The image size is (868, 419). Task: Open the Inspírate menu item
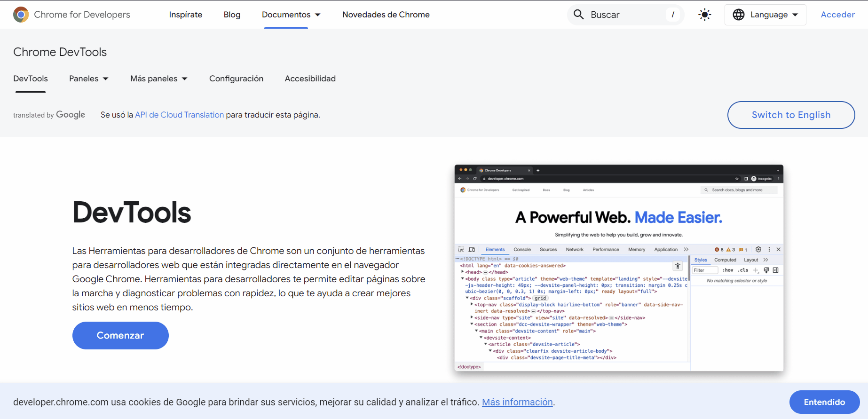coord(185,15)
